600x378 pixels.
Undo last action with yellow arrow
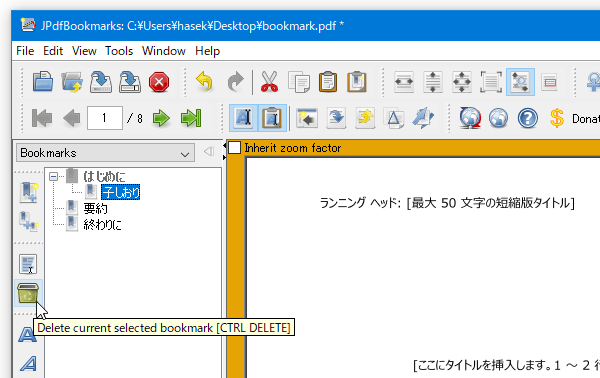point(205,81)
